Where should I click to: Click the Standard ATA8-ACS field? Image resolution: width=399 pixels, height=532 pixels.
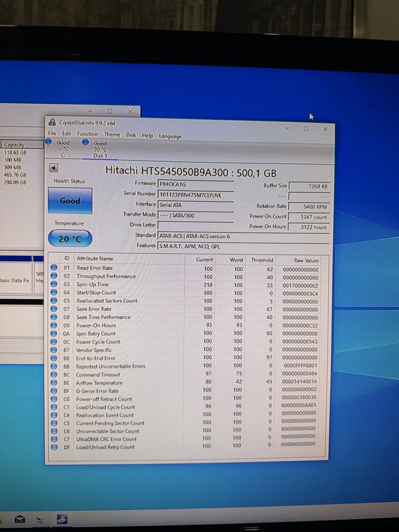pos(243,236)
